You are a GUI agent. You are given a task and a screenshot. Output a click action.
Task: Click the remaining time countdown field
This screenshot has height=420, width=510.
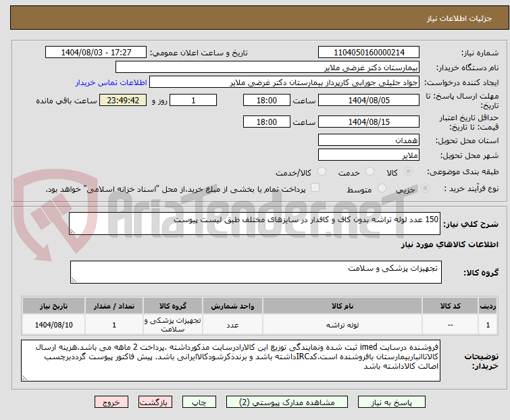click(x=123, y=101)
